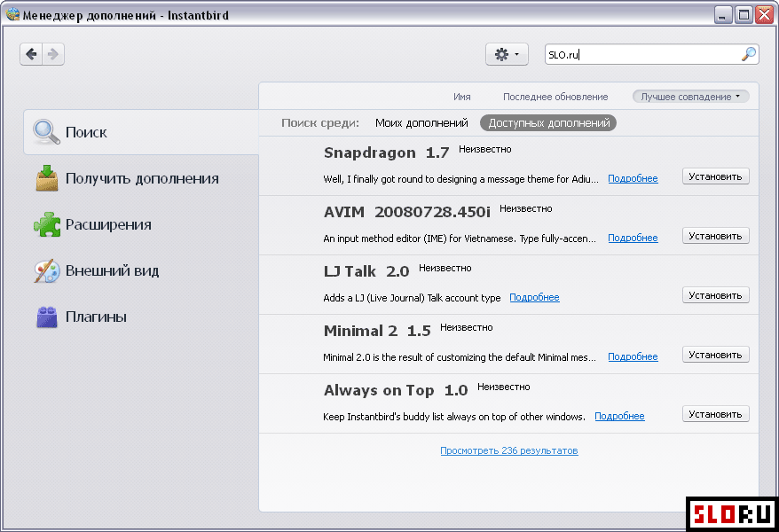Select the LJ Talk 2.0 title
779x532 pixels.
pos(366,271)
